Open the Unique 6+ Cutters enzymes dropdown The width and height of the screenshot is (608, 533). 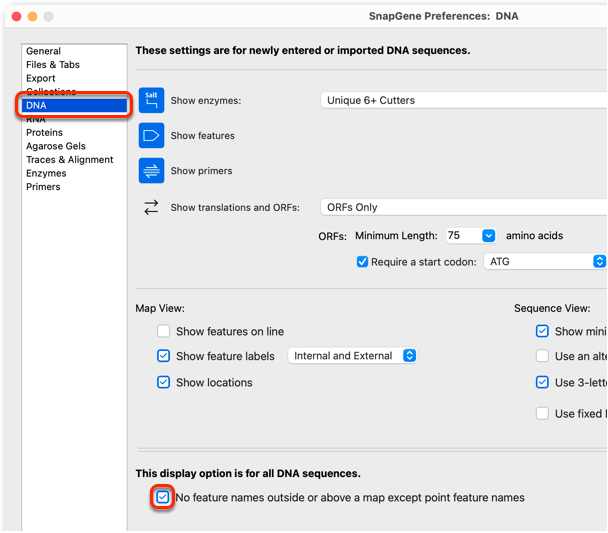[464, 100]
